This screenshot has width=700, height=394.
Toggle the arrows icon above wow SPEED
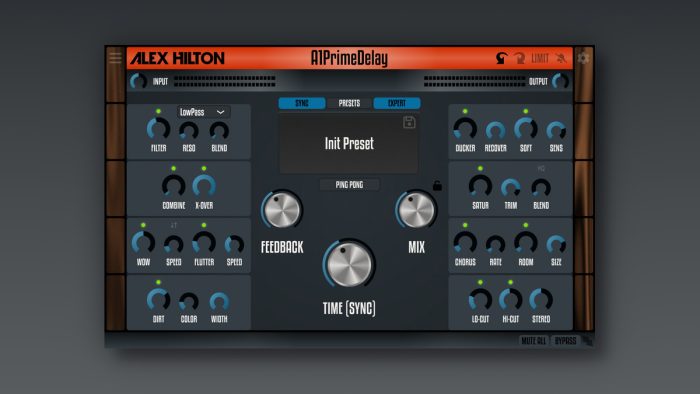pyautogui.click(x=174, y=225)
